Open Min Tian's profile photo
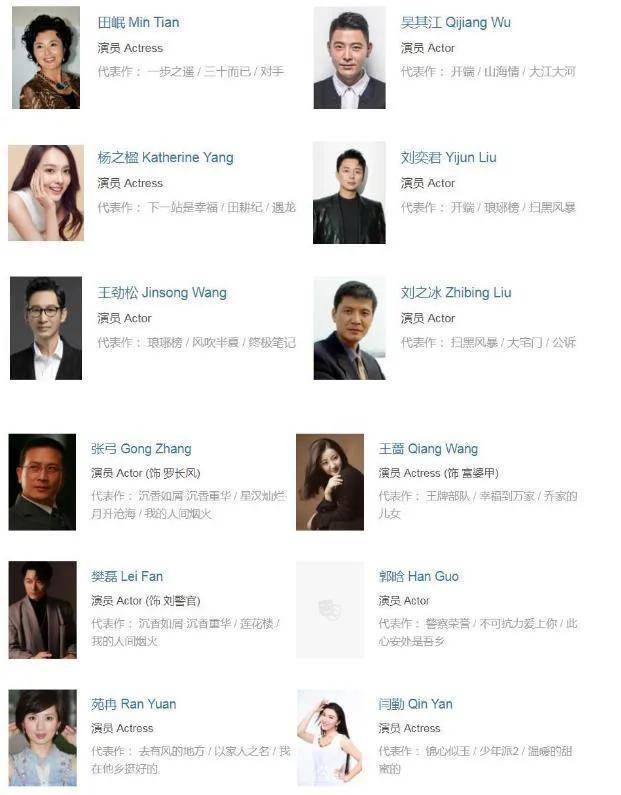Screen dimensions: 621x795 [x=46, y=57]
